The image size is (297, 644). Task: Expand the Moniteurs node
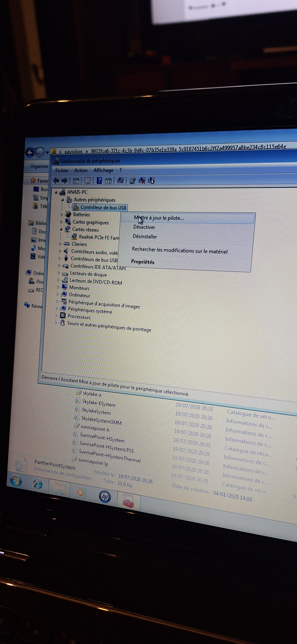(58, 287)
